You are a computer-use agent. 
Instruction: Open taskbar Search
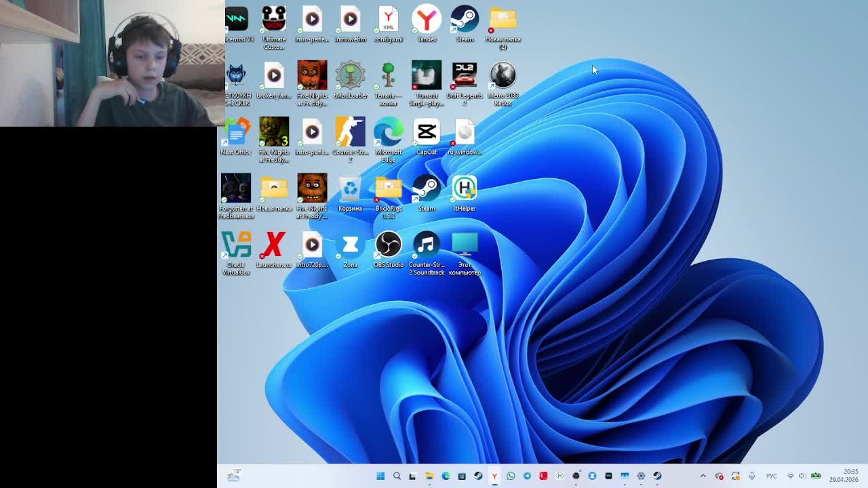[397, 476]
